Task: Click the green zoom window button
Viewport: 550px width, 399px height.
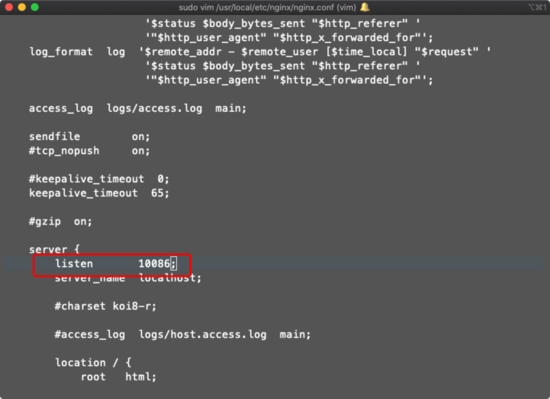Action: [35, 7]
